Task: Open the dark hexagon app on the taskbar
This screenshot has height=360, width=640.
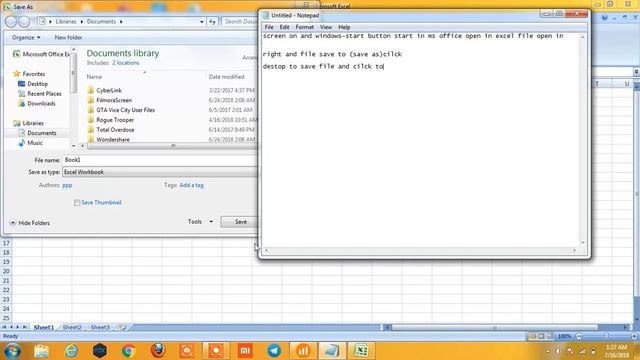Action: 100,351
